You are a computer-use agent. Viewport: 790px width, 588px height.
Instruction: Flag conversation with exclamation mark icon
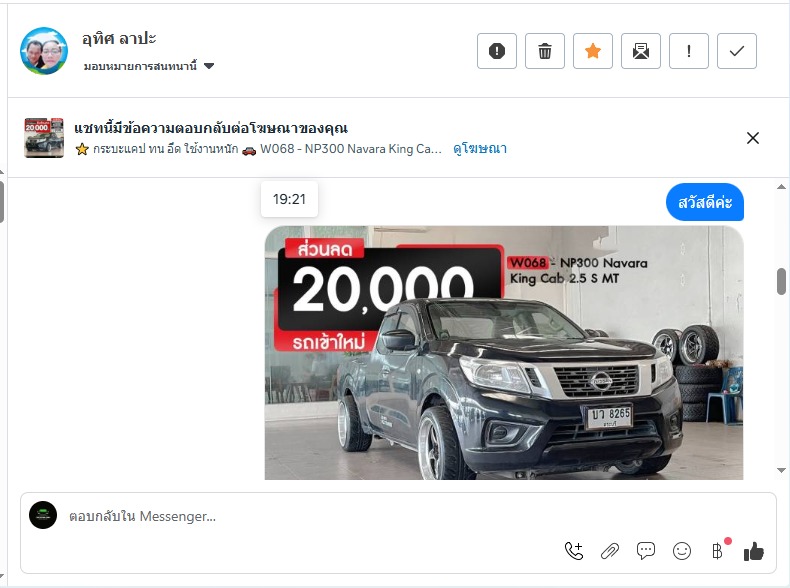(689, 51)
